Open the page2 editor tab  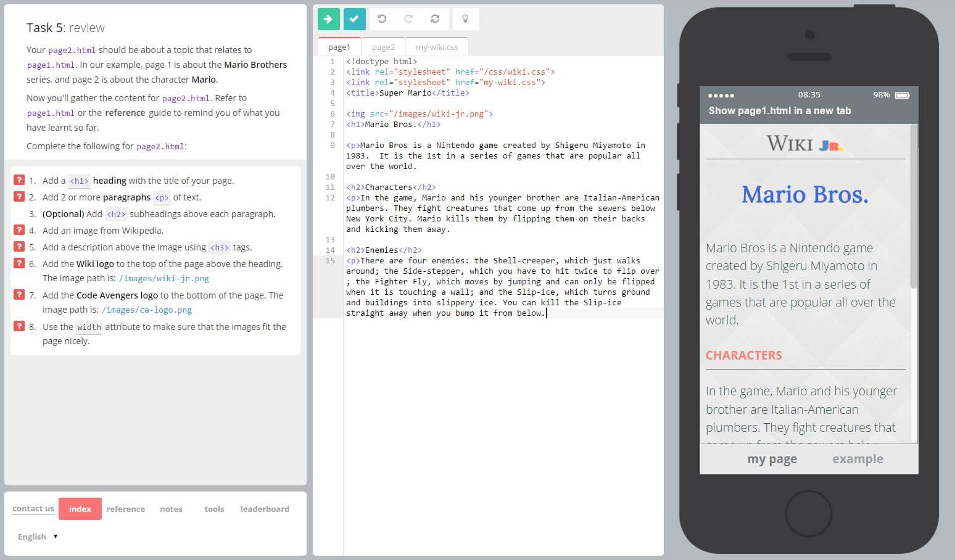click(383, 47)
